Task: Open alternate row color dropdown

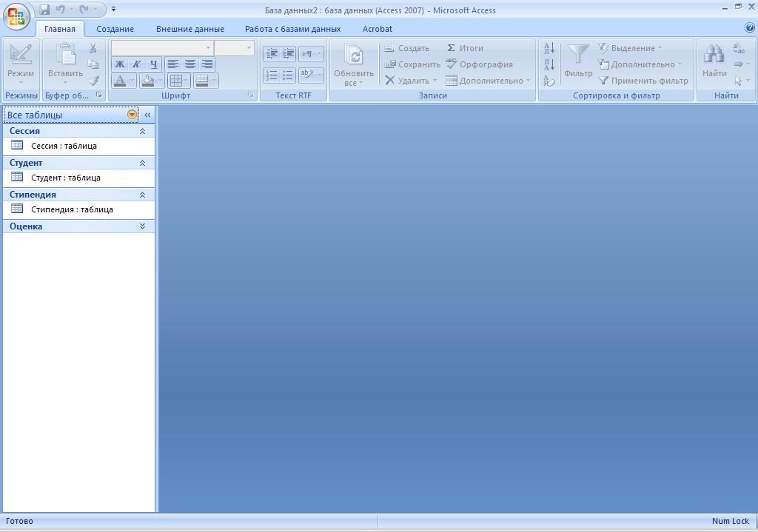Action: (214, 81)
